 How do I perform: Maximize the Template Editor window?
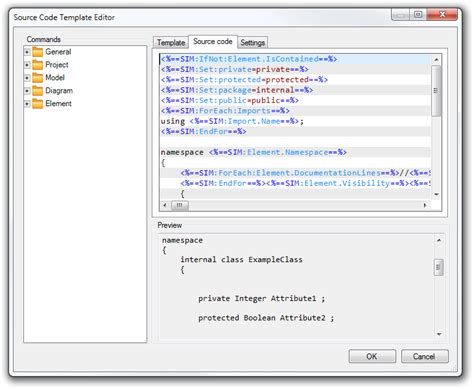coord(418,15)
